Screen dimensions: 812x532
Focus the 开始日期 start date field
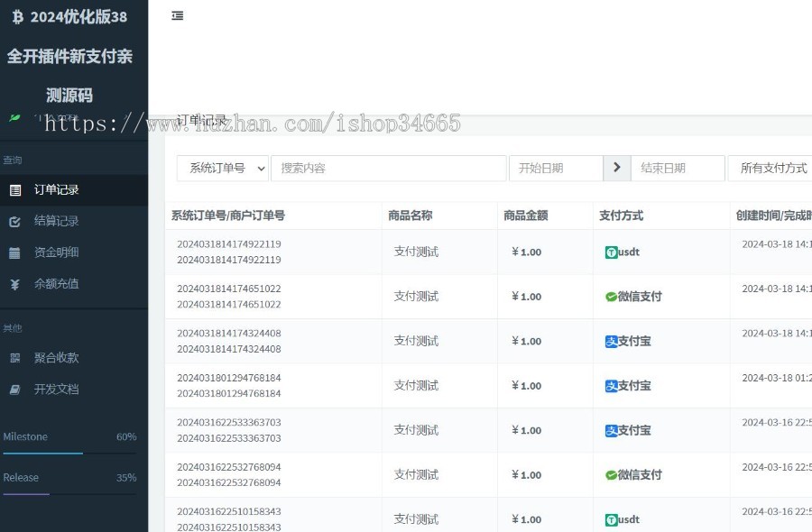click(556, 169)
